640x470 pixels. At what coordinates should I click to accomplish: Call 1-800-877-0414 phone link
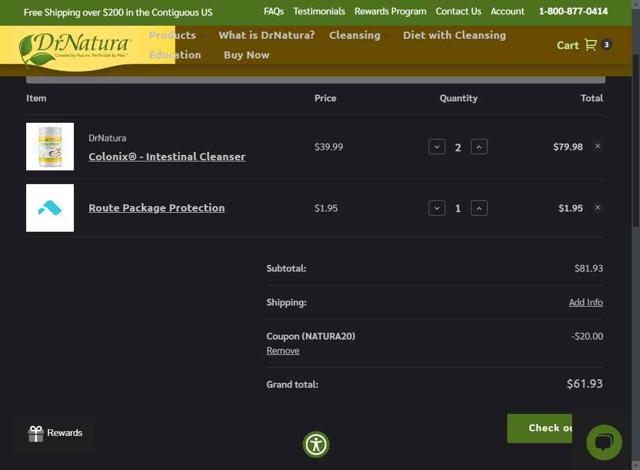point(573,11)
